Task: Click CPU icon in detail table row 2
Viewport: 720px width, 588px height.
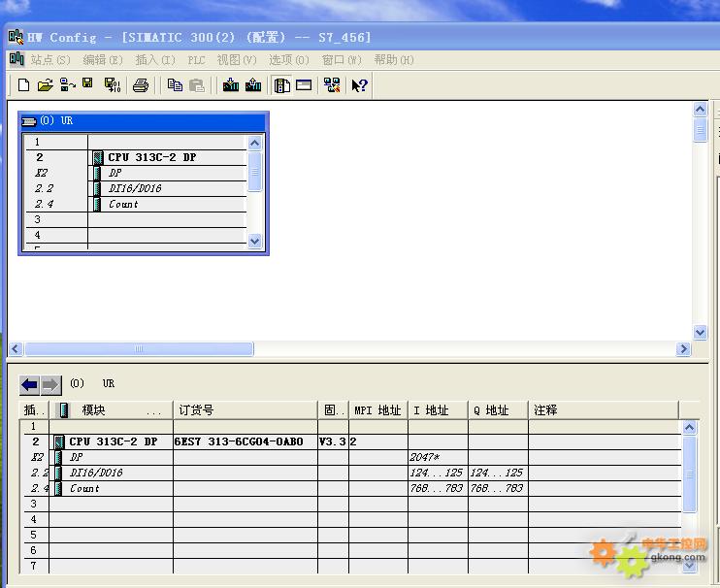Action: [x=59, y=442]
